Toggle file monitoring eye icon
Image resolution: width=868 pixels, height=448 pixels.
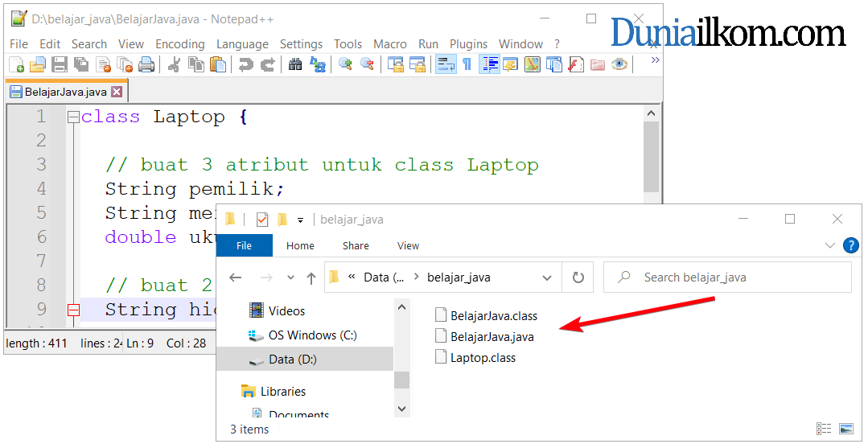point(619,65)
